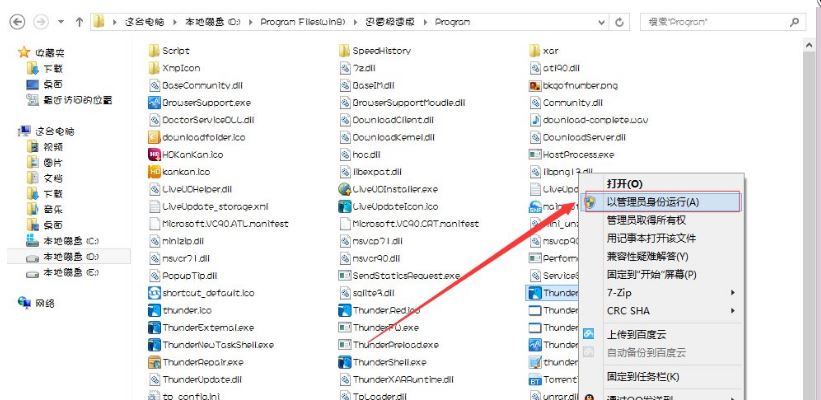Select the file name LiveUpdate_storage.xml
Viewport: 821px width, 400px height.
tap(215, 206)
